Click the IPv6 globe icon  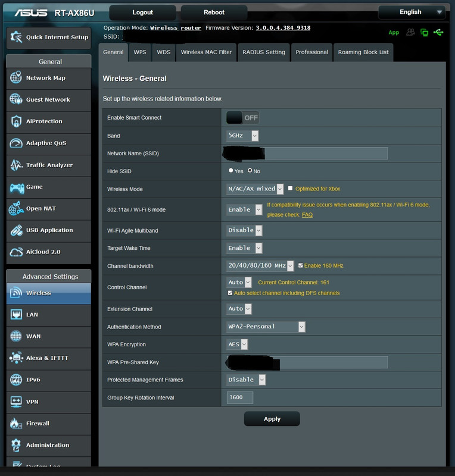pos(16,380)
